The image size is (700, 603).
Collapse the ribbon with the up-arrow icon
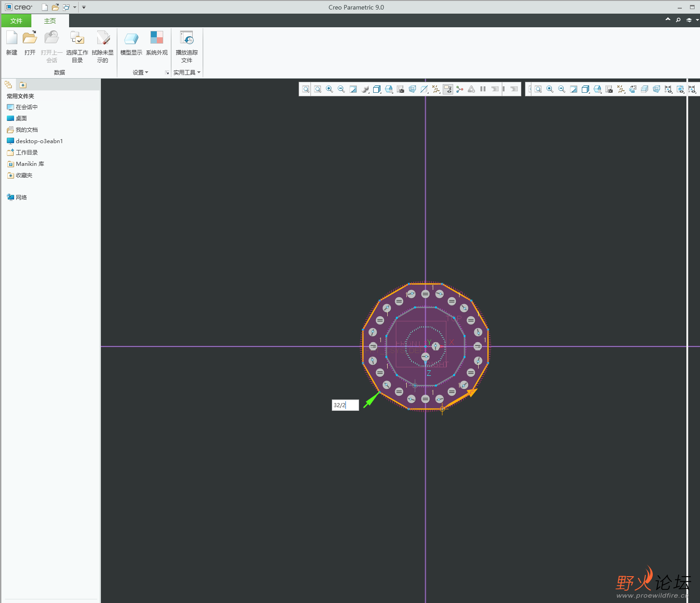pos(668,20)
